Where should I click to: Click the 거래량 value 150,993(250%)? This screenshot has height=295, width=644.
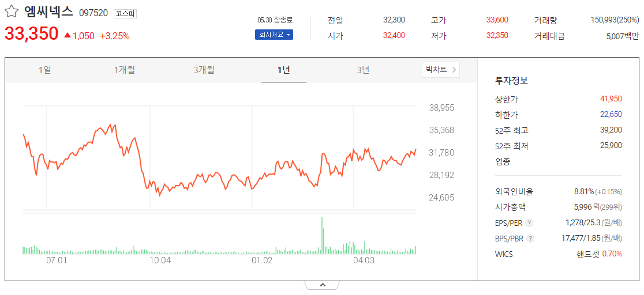coord(615,20)
